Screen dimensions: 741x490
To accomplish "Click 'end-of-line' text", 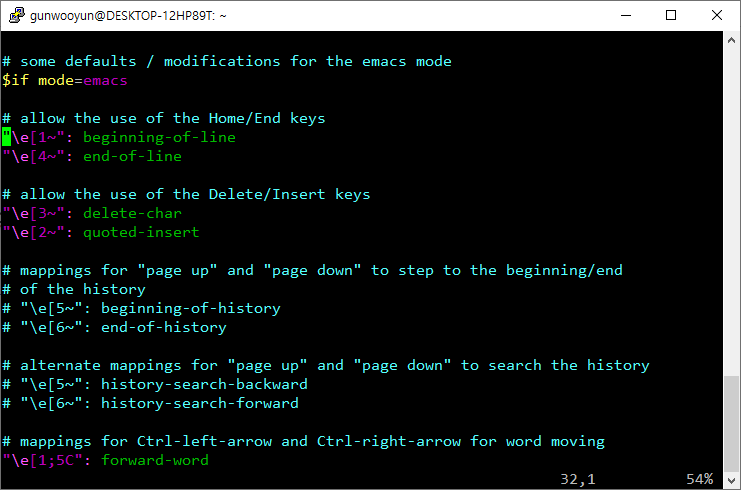I will click(132, 156).
